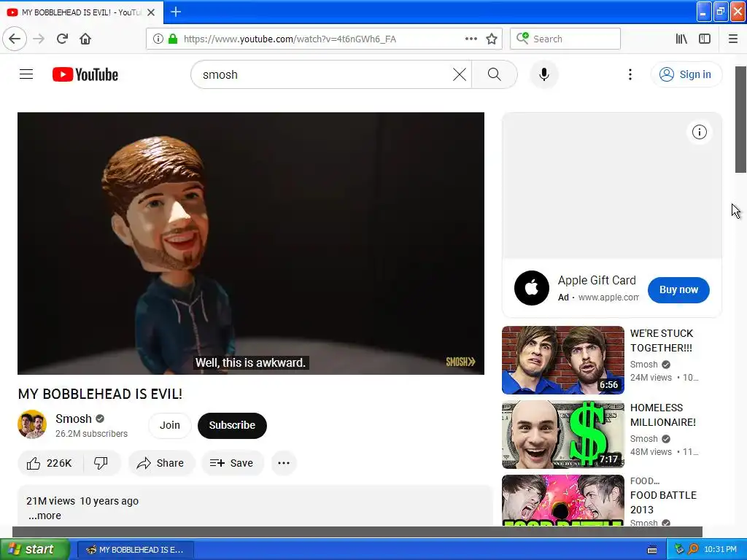The height and width of the screenshot is (560, 747).
Task: Click the vertical page scrollbar thumb
Action: click(x=740, y=120)
